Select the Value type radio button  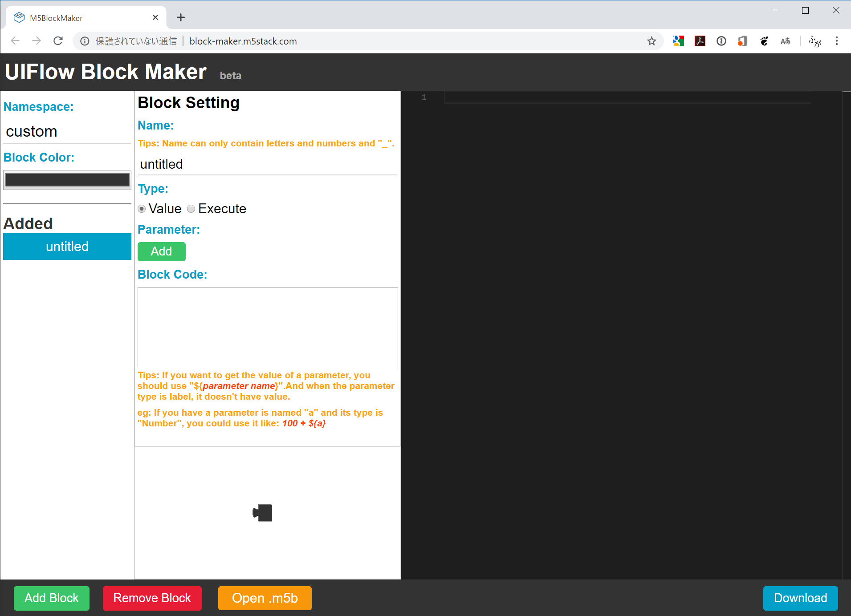pos(141,209)
